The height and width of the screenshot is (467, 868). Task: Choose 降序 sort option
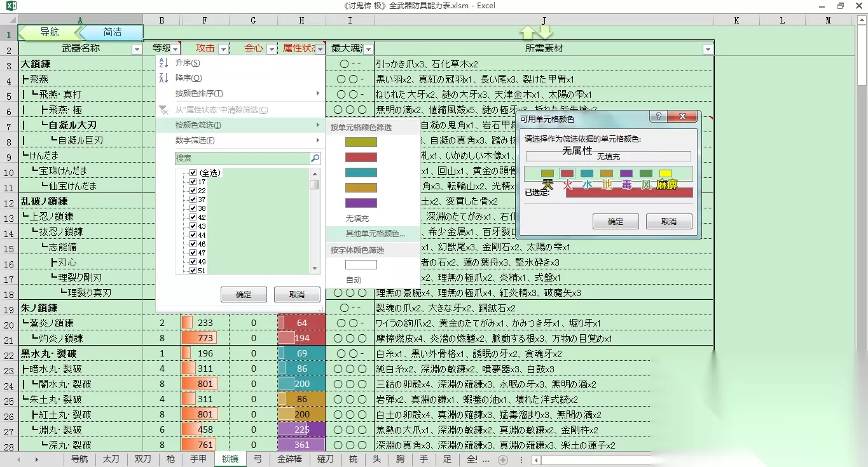[x=240, y=78]
